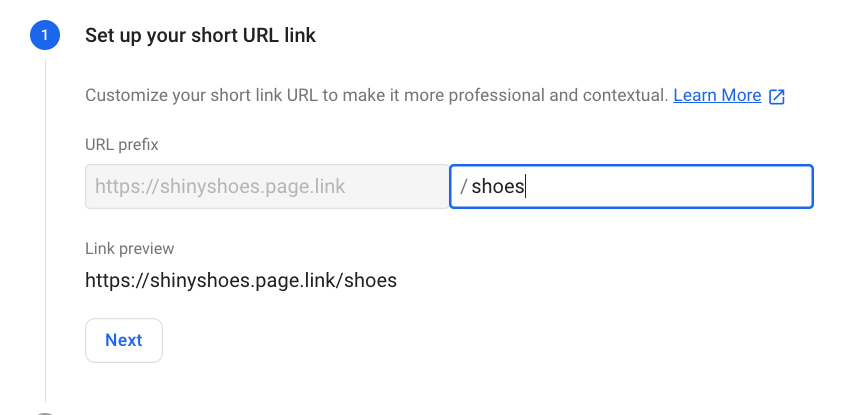868x415 pixels.
Task: Click the "/shoes" ending of the link preview
Action: (x=368, y=281)
